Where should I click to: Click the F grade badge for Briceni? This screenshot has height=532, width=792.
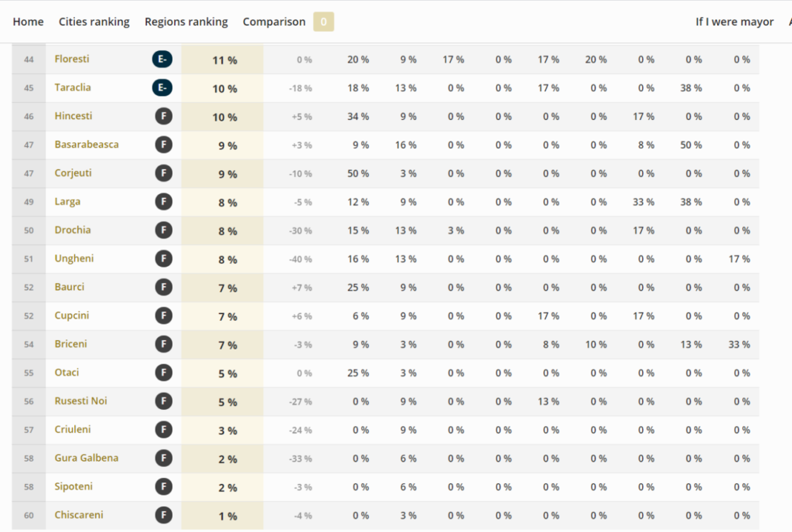(x=164, y=344)
